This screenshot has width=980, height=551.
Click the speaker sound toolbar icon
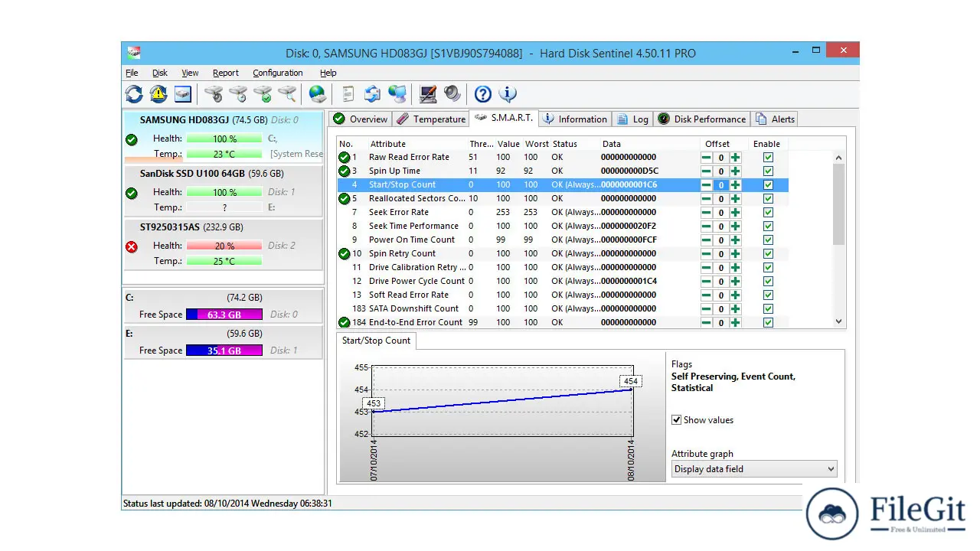(452, 94)
